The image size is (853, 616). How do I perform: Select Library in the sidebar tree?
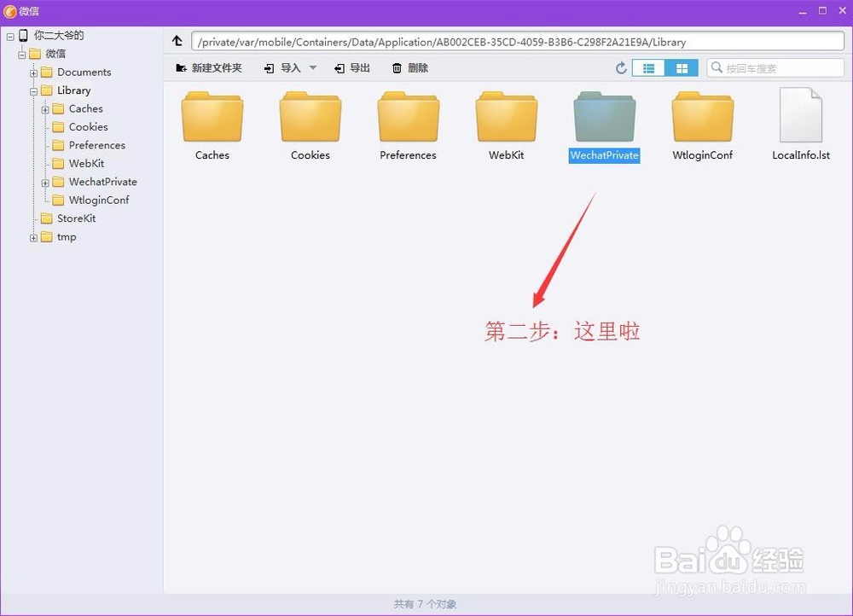click(x=74, y=90)
